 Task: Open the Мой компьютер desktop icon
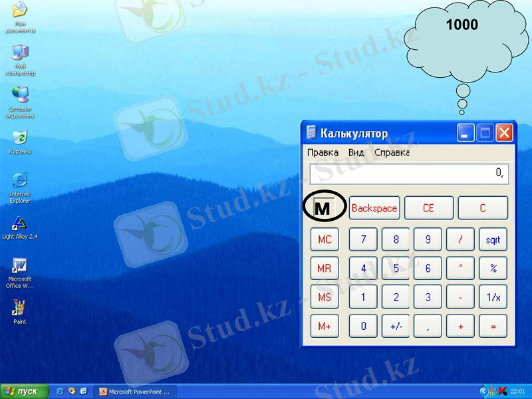pyautogui.click(x=20, y=53)
